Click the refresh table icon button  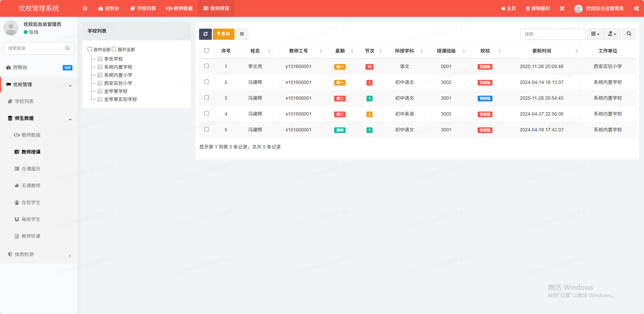[205, 34]
